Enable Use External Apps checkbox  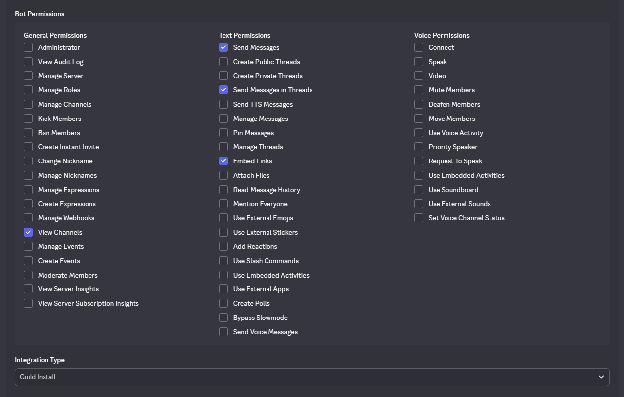[x=223, y=289]
